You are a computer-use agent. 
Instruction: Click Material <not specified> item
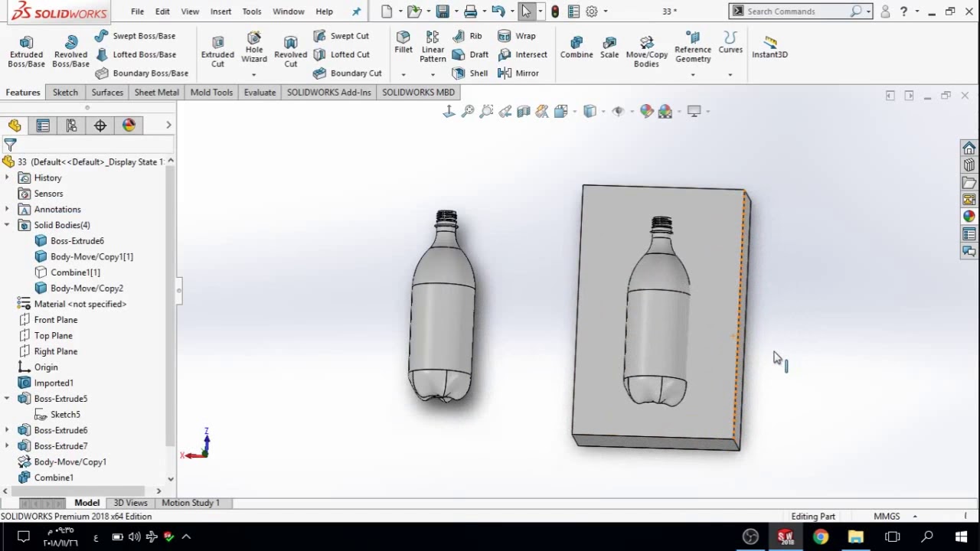[72, 304]
